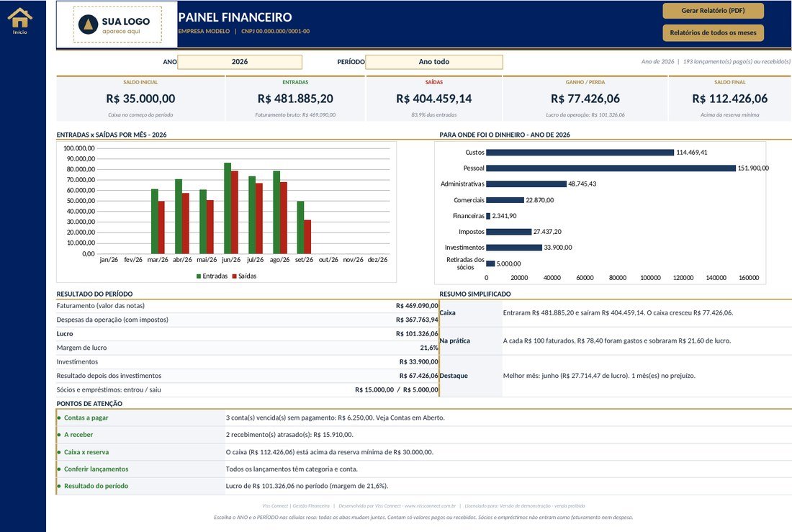
Task: Click the mar/26 axis label
Action: [x=158, y=260]
